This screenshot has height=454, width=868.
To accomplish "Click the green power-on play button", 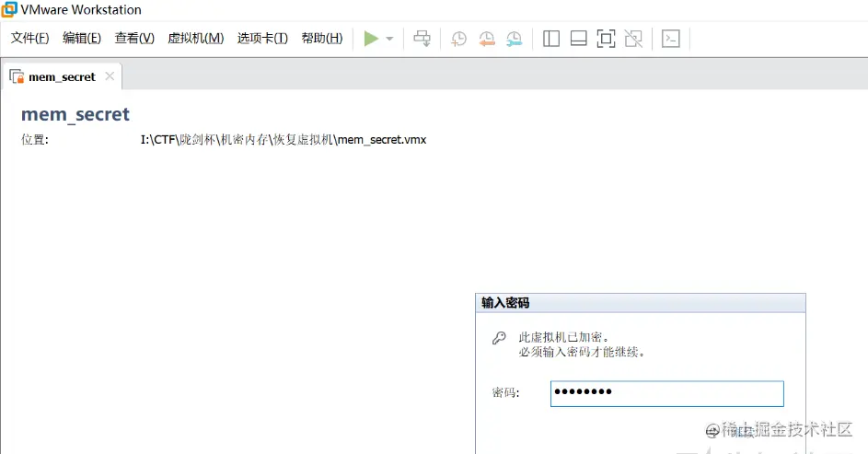I will tap(371, 39).
